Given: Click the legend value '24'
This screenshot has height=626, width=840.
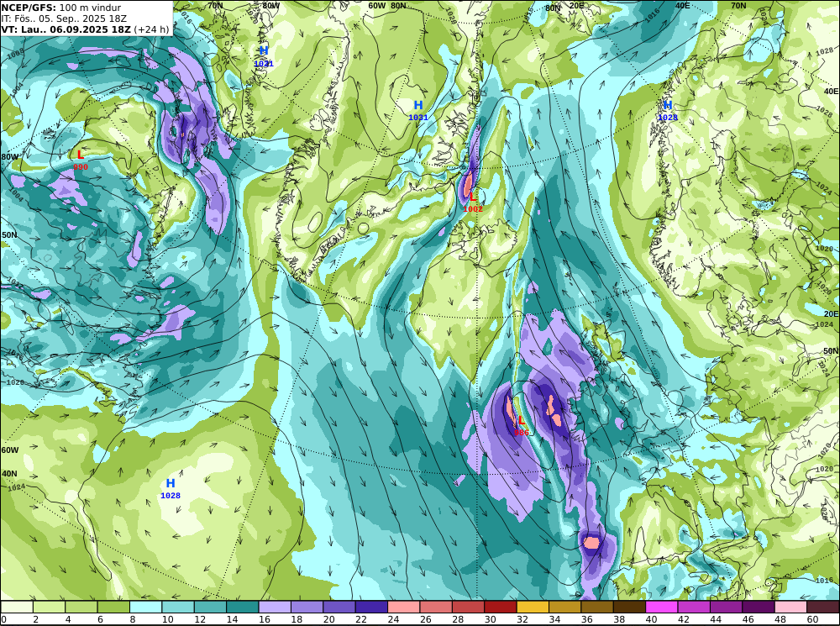Looking at the screenshot, I should pyautogui.click(x=392, y=619).
